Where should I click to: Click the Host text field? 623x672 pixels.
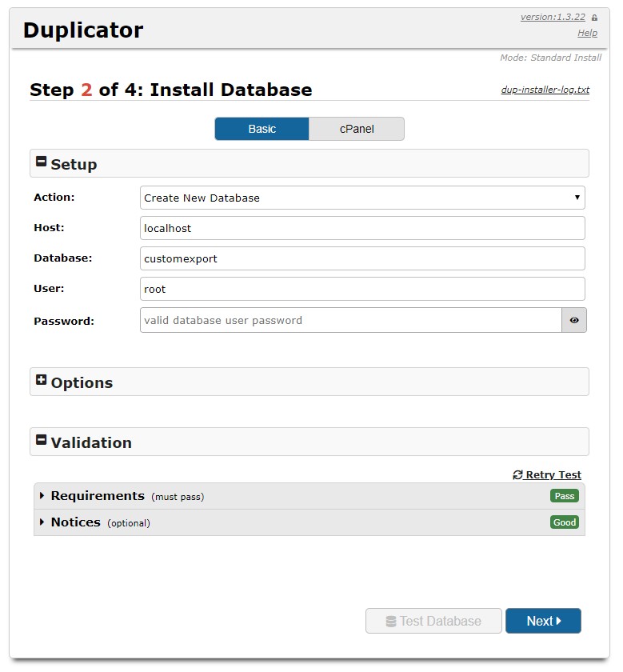click(x=361, y=228)
